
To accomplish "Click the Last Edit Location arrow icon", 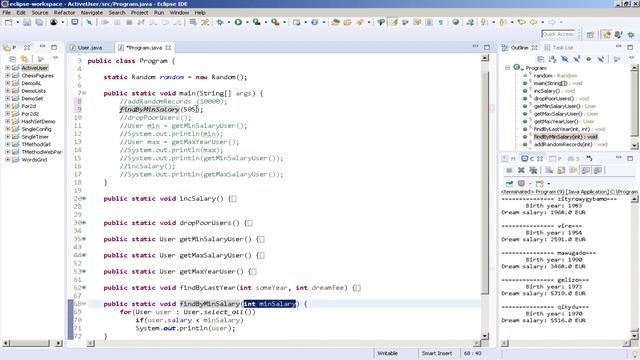I will click(x=521, y=22).
